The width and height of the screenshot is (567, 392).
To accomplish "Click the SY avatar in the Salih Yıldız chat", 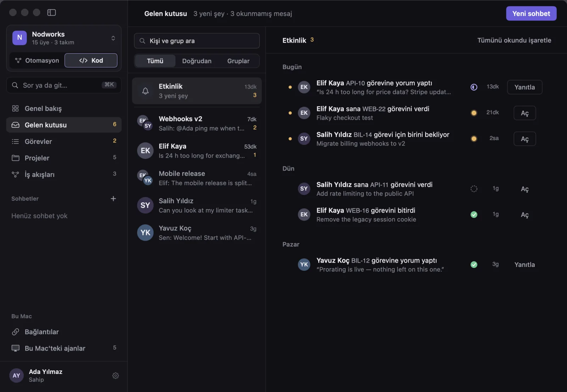I will point(145,205).
